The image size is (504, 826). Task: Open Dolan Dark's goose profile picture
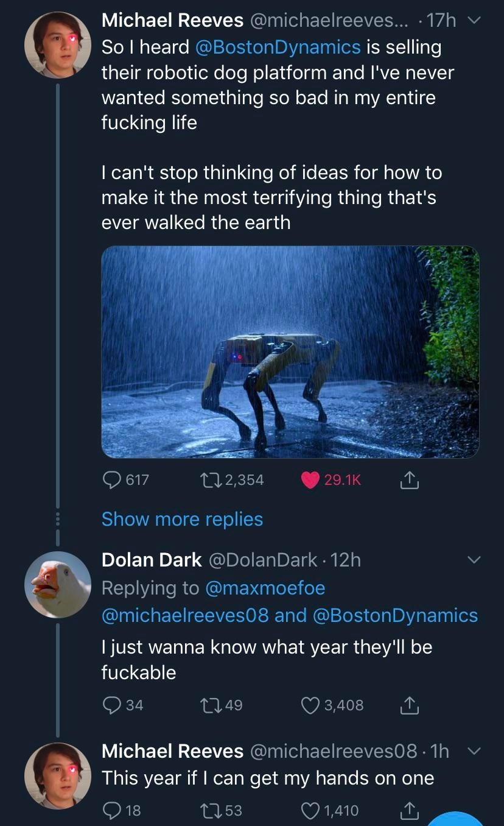[57, 584]
